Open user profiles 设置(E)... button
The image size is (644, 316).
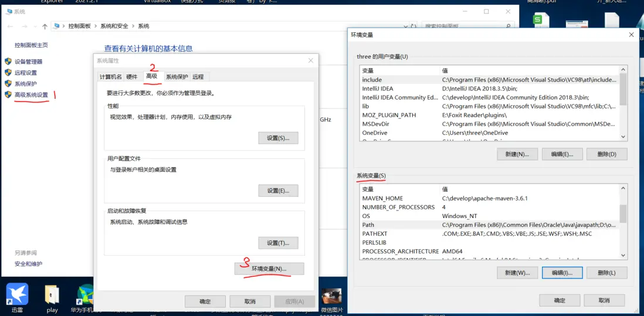[278, 191]
